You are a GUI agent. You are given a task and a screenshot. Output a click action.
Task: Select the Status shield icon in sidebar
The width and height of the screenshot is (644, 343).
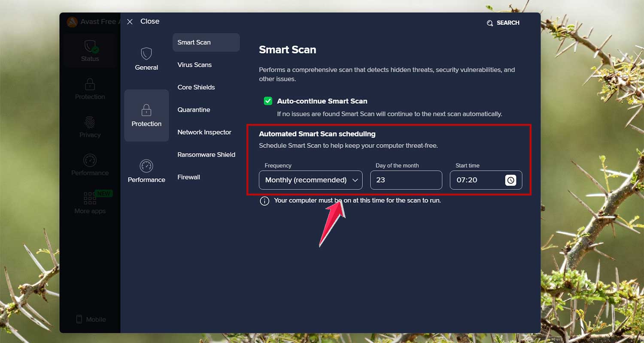tap(90, 46)
